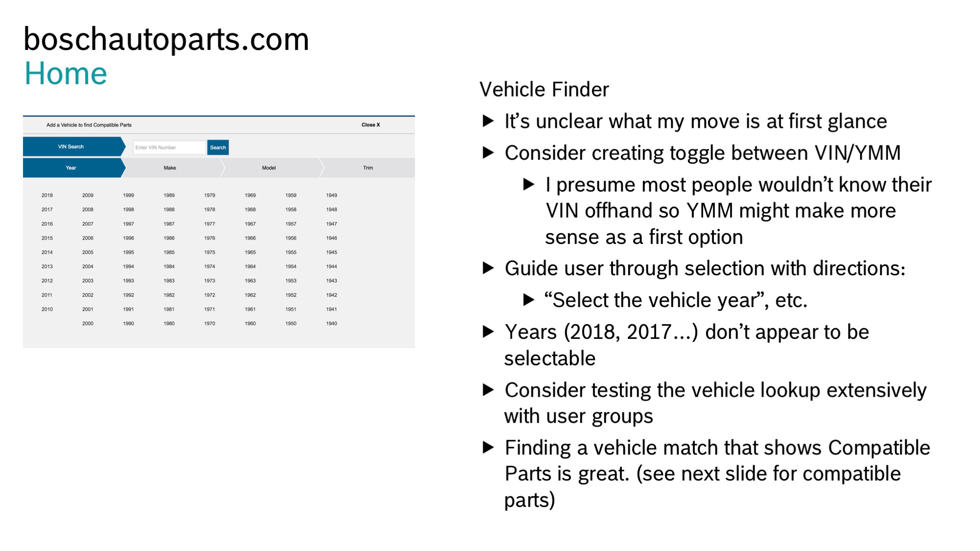This screenshot has height=551, width=980.
Task: Click the year 1949 entry
Action: click(x=332, y=195)
